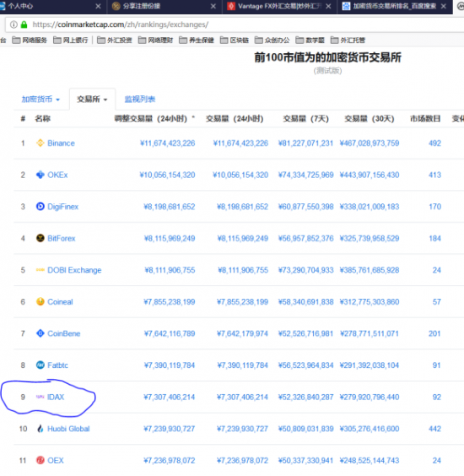Open the DigiFinex exchange link
Image resolution: width=464 pixels, height=476 pixels.
coord(62,207)
